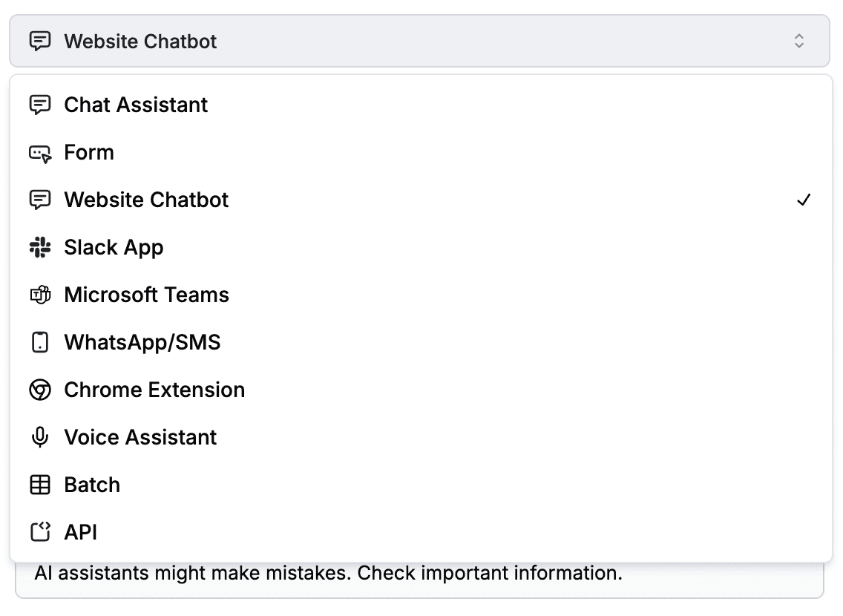This screenshot has width=843, height=616.
Task: Click the Chat Assistant speech bubble icon
Action: coord(40,105)
